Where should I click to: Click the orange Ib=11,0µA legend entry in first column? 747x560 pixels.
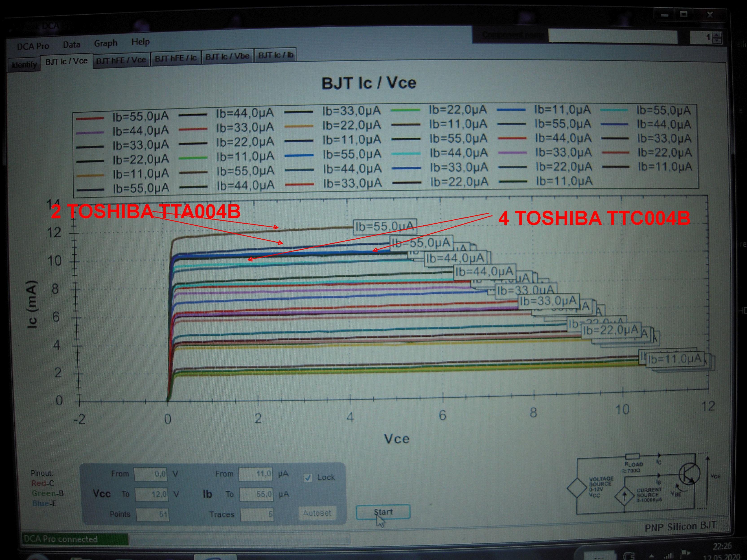click(x=123, y=174)
